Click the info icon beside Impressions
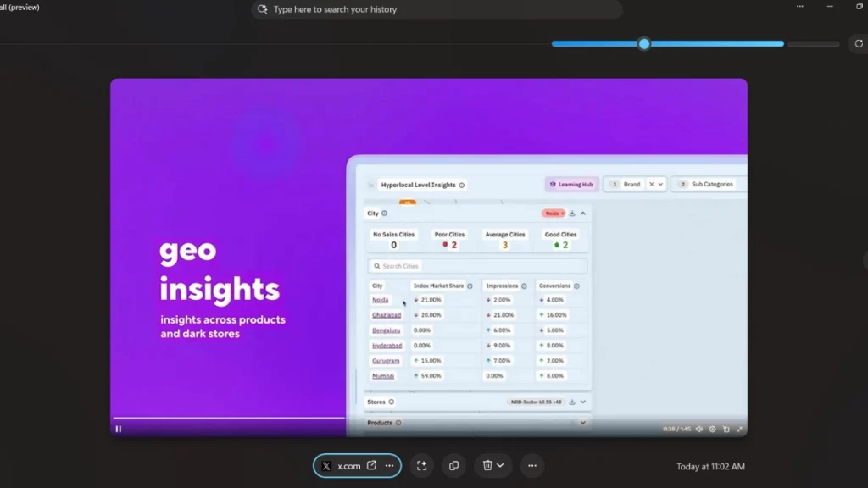This screenshot has width=868, height=488. click(x=524, y=286)
